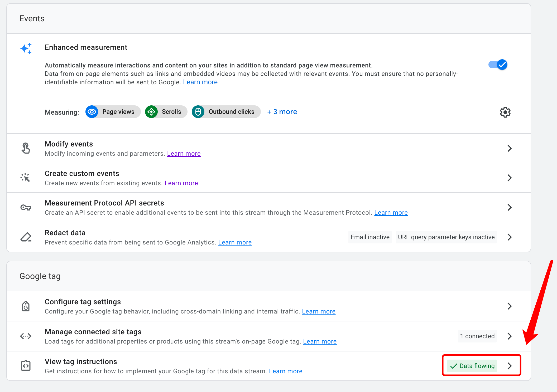The height and width of the screenshot is (392, 557).
Task: Click the Enhanced measurement sparkle icon
Action: 26,48
